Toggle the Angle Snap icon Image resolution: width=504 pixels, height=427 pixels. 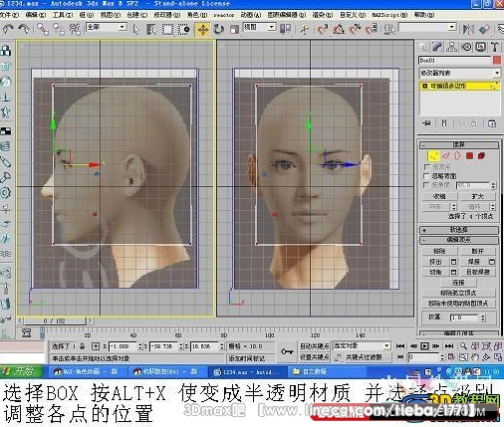[339, 29]
